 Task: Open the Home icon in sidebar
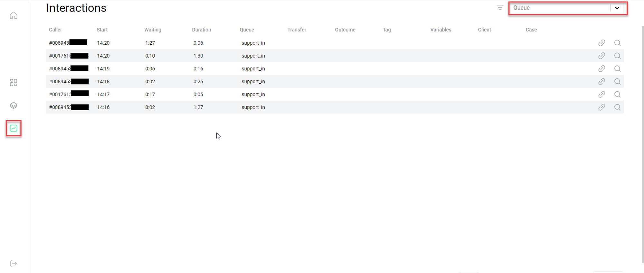(14, 15)
